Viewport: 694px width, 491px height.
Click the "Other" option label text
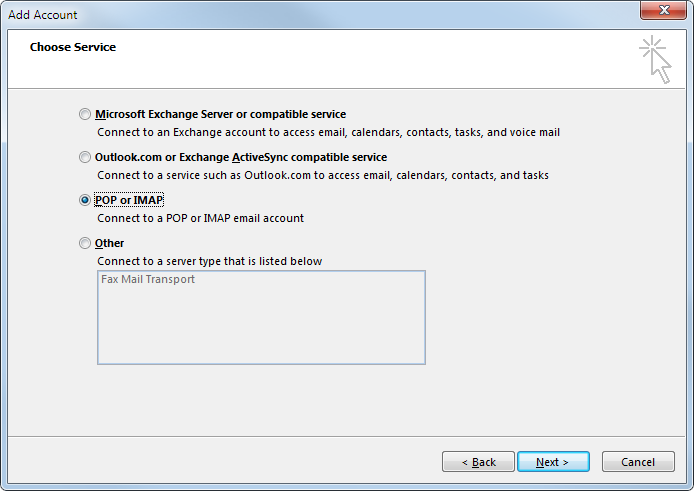click(109, 243)
